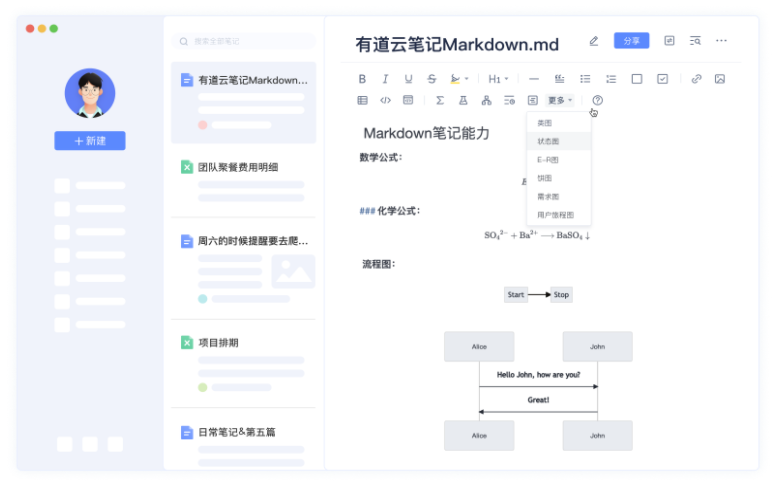Click the 新建 new note button

tap(90, 141)
